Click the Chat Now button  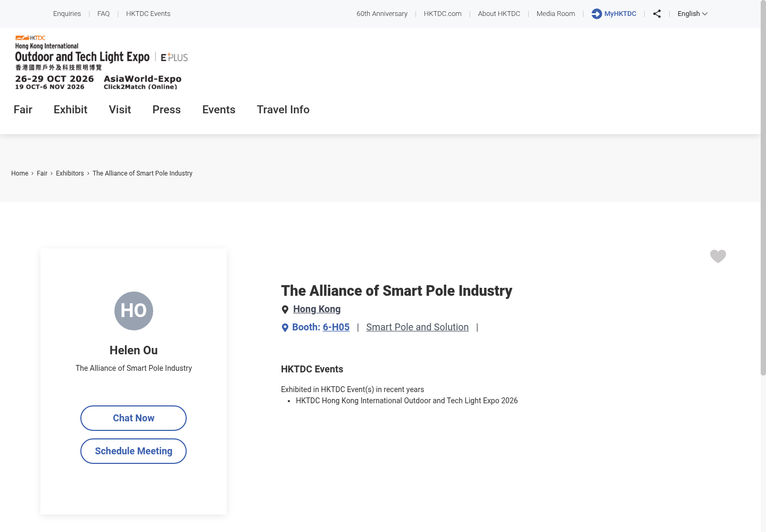pyautogui.click(x=134, y=418)
